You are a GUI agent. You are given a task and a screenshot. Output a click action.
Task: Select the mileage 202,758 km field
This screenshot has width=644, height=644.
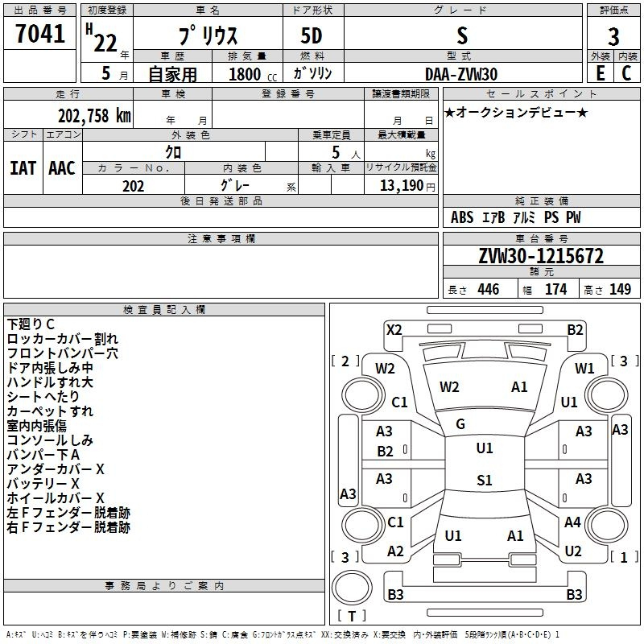[68, 114]
